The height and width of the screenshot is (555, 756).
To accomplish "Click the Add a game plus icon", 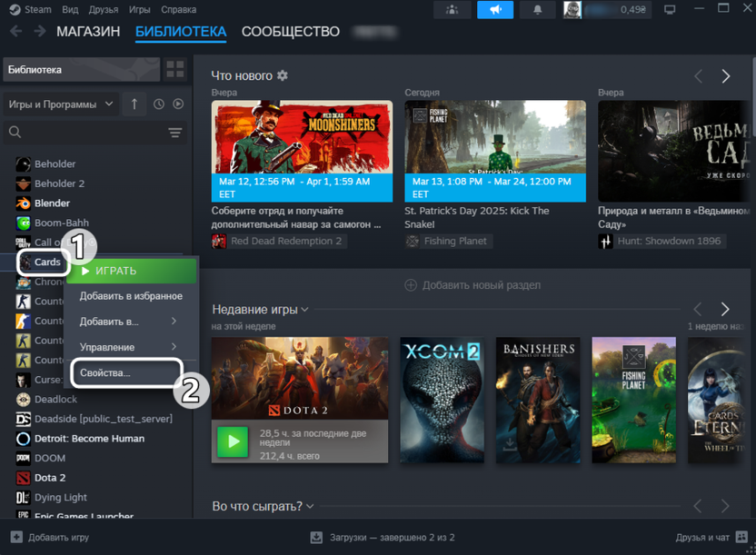I will tap(16, 537).
